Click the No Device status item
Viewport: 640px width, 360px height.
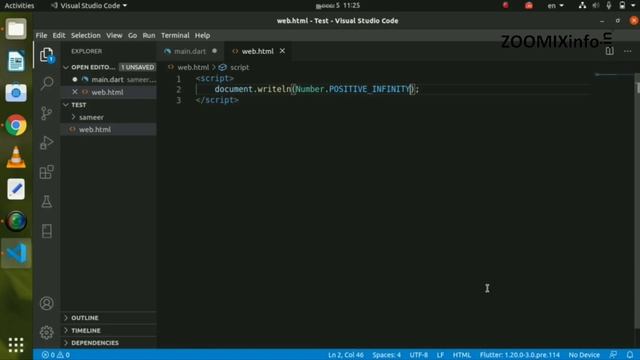(584, 355)
